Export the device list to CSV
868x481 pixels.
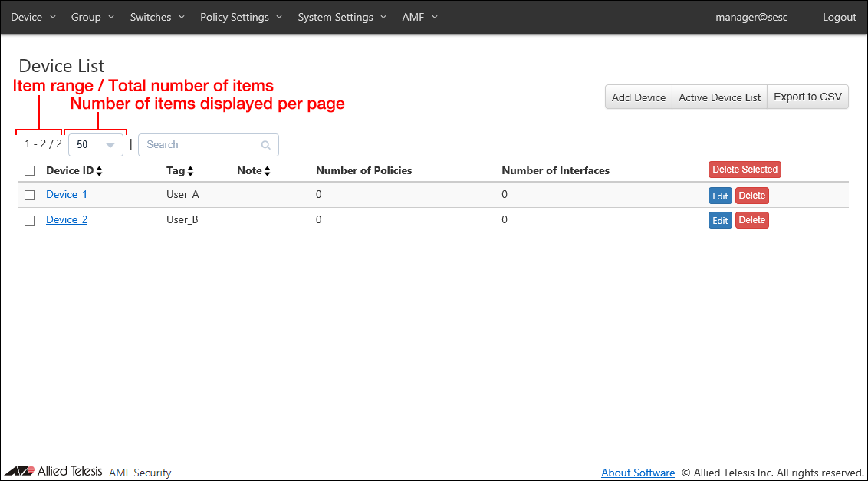pos(807,97)
